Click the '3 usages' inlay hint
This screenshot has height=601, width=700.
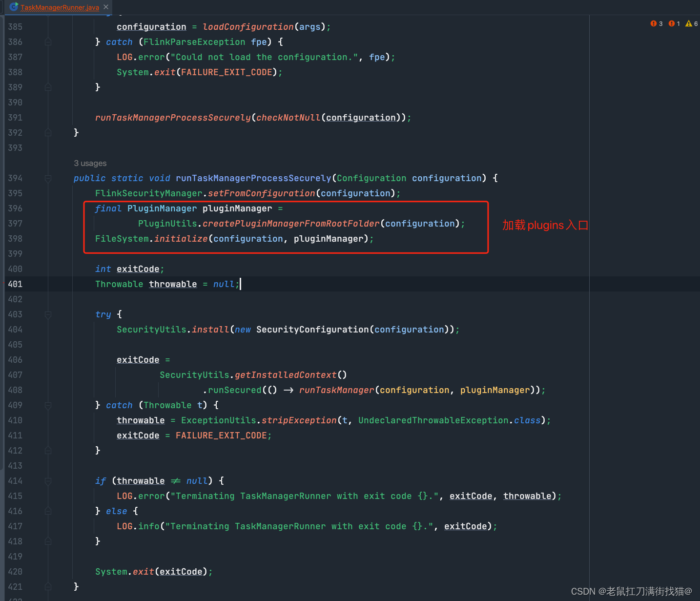(x=90, y=163)
